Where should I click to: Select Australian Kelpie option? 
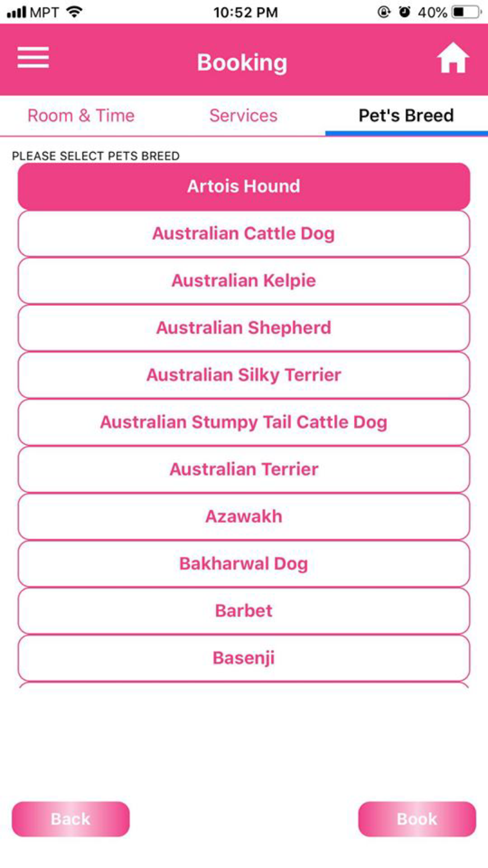(x=244, y=281)
